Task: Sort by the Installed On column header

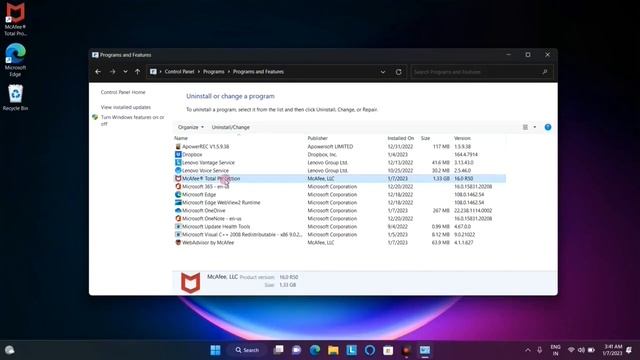Action: [x=400, y=138]
